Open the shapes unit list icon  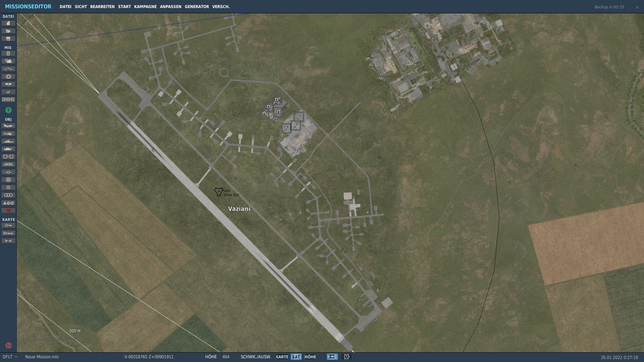(x=8, y=203)
